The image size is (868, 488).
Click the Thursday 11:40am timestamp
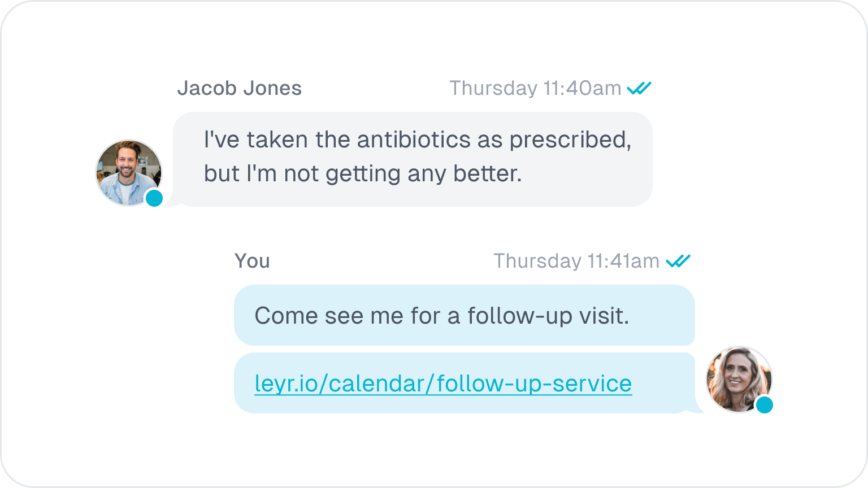click(x=535, y=88)
